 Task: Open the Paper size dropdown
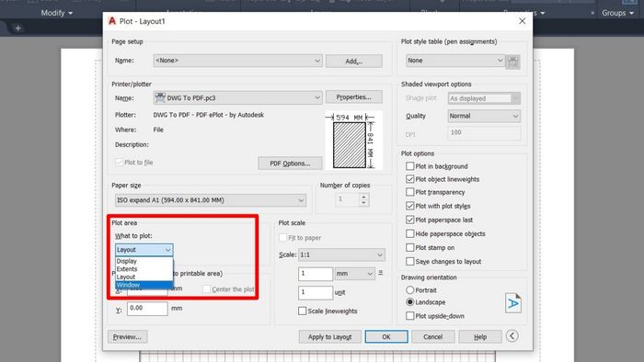click(211, 200)
